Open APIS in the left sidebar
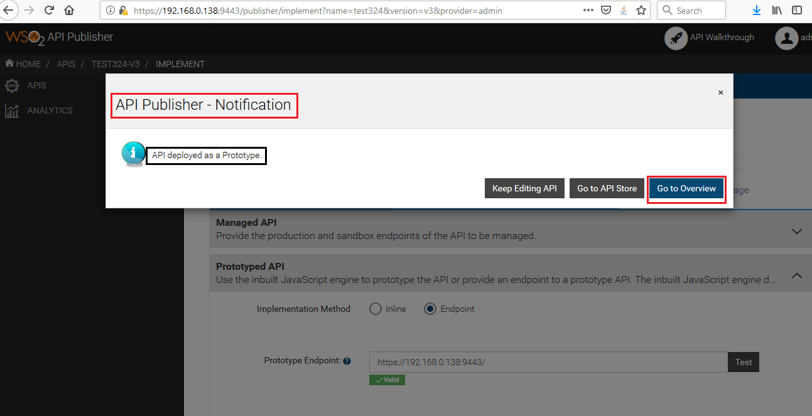This screenshot has height=416, width=812. 37,85
